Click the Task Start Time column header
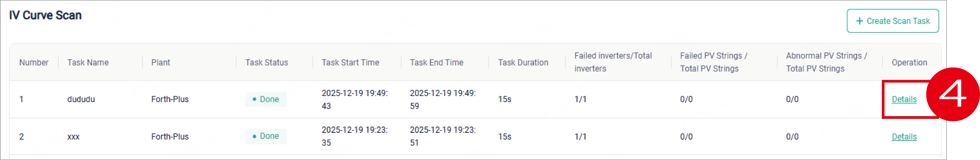The image size is (980, 160). click(350, 62)
